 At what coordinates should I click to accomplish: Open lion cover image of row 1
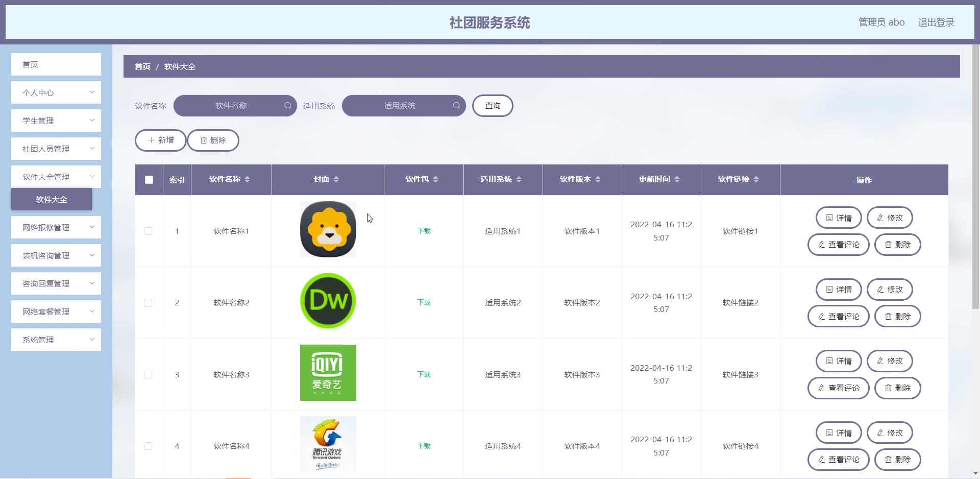[x=328, y=229]
